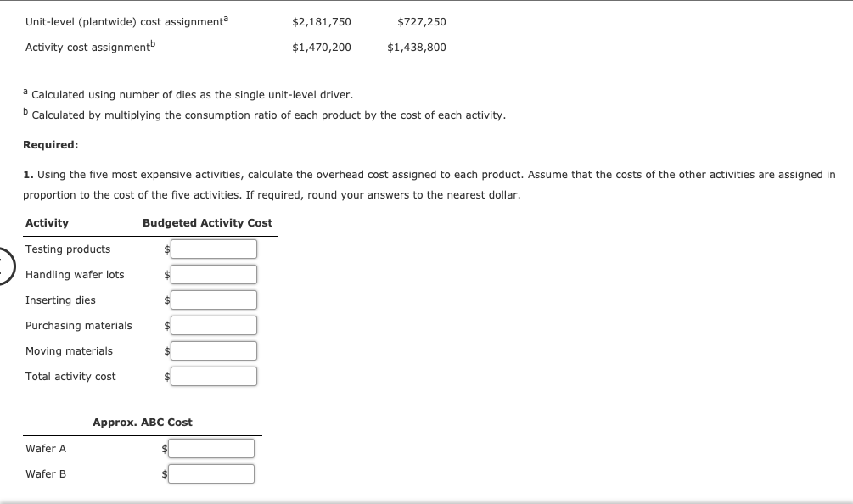Click the Purchasing materials input field
The width and height of the screenshot is (853, 504).
(x=214, y=325)
